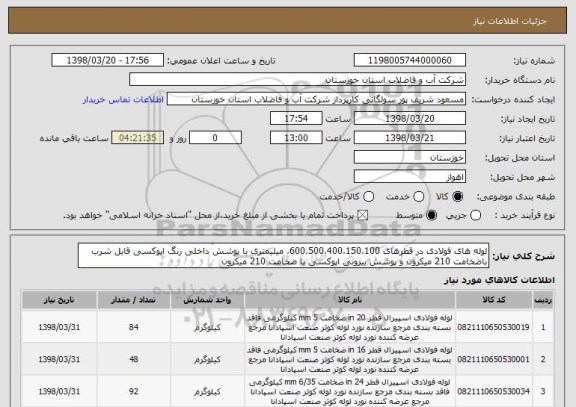The image size is (576, 407).
Task: Click need date 1398/03/31 in row 2
Action: click(x=59, y=359)
